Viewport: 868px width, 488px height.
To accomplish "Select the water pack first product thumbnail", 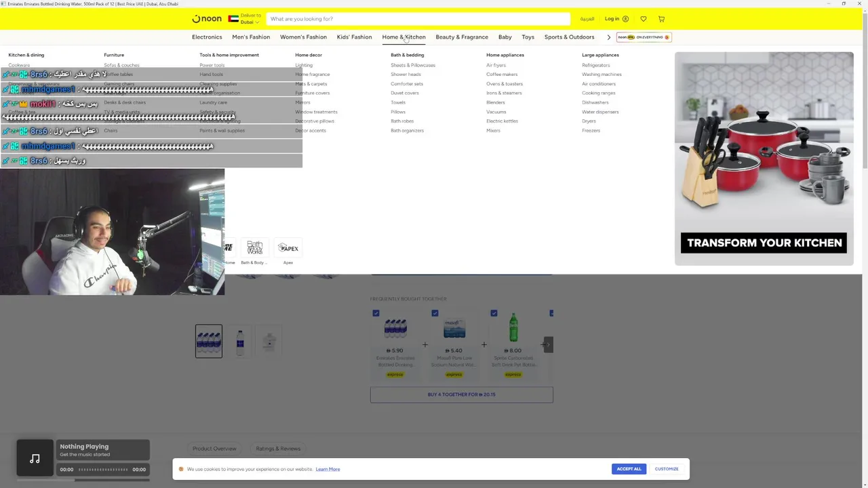I will 209,341.
